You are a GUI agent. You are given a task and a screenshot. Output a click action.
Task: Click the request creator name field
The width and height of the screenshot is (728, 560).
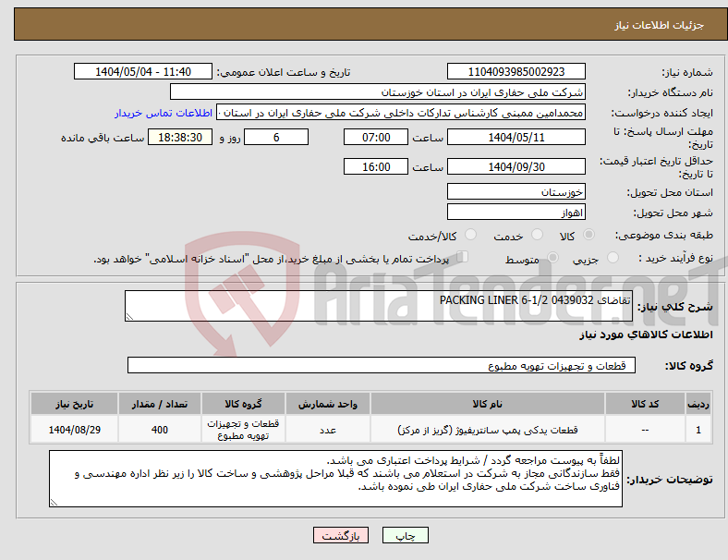pos(401,113)
